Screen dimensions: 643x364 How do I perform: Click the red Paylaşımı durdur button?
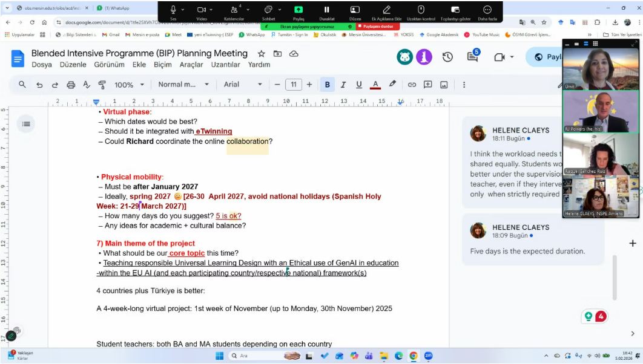[x=378, y=27]
